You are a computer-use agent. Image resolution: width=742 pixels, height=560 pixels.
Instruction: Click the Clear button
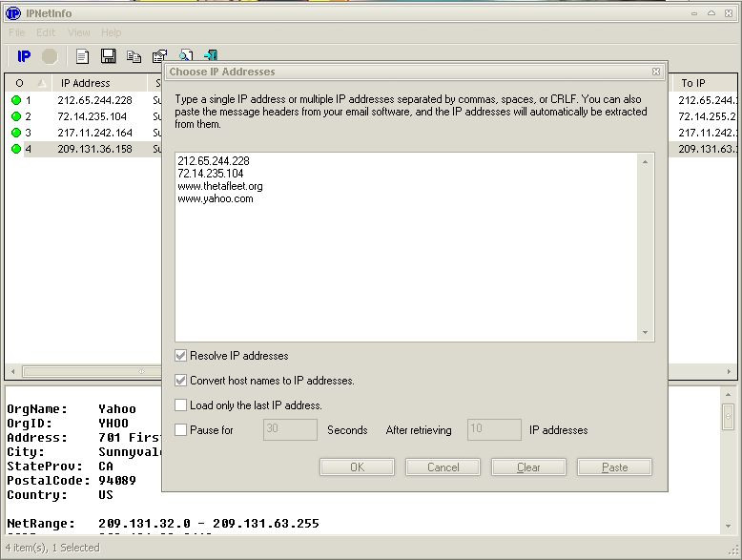point(528,467)
